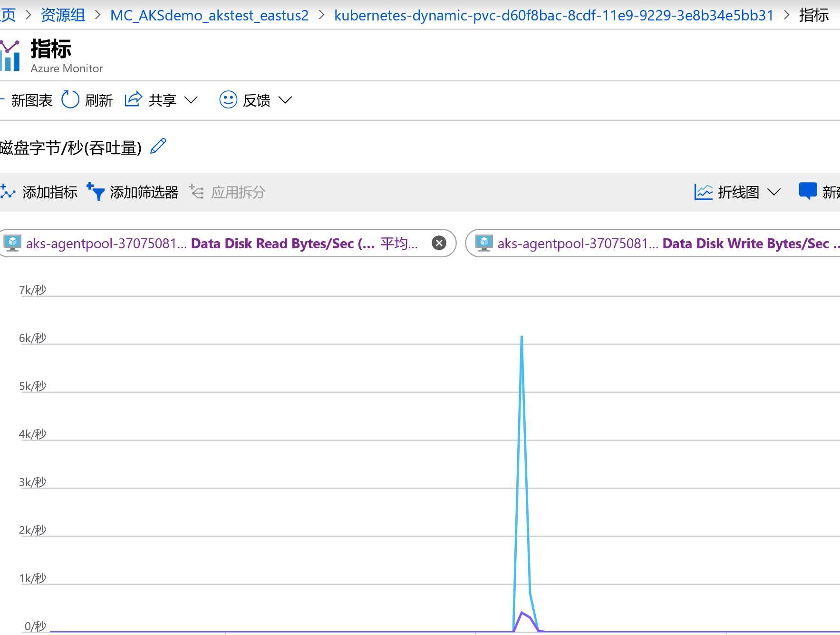Select the Data Disk Write Bytes/Sec metric pill
Viewport: 840px width, 635px height.
(x=653, y=243)
